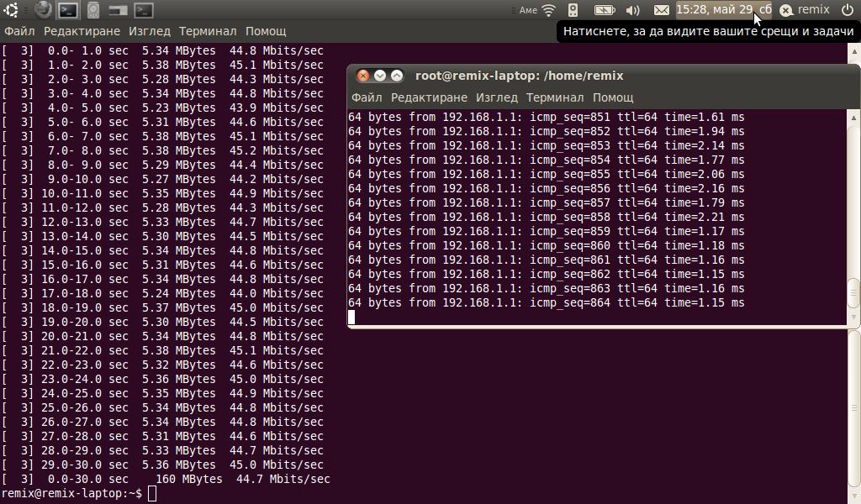
Task: Click scrollbar up arrow in ping terminal
Action: [x=853, y=117]
